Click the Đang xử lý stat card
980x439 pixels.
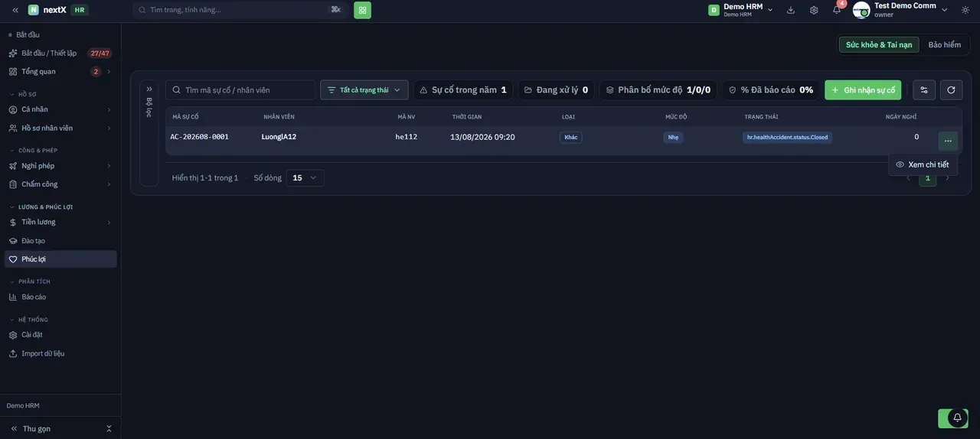tap(557, 90)
